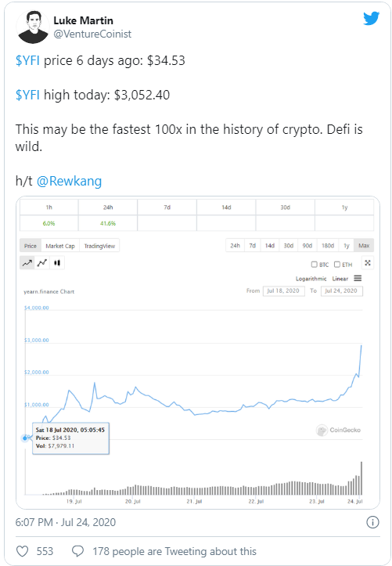Select the candlestick chart icon
The image size is (392, 566).
click(57, 263)
